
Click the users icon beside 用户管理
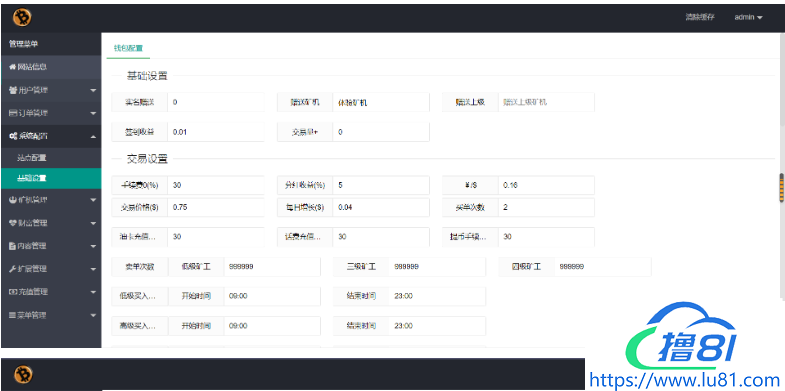(13, 90)
